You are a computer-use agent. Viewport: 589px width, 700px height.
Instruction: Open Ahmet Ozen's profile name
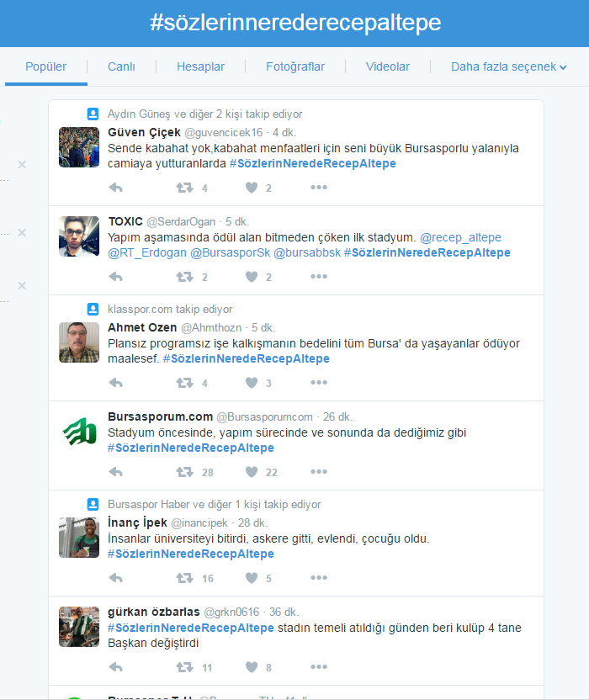click(142, 327)
